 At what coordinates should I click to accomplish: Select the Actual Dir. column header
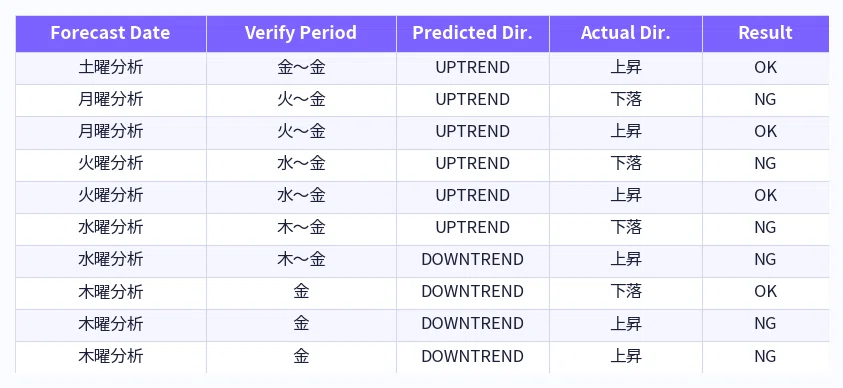tap(626, 33)
